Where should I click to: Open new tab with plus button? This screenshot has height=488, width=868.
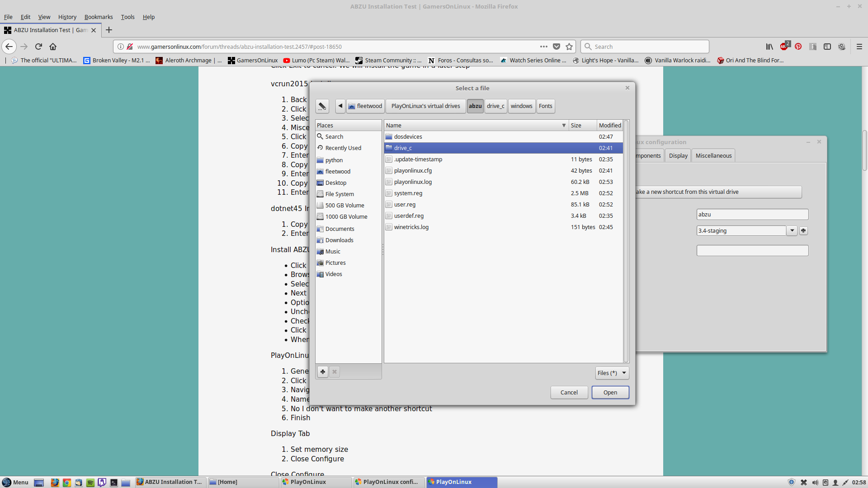109,30
